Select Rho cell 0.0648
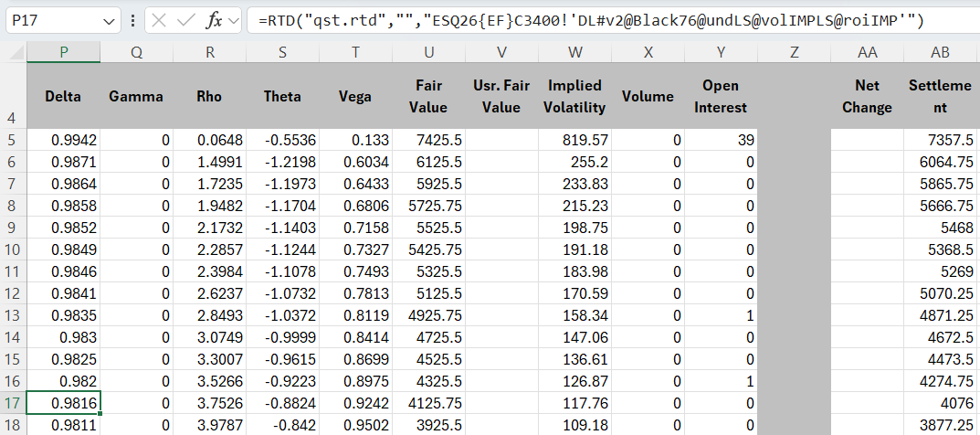This screenshot has width=980, height=435. click(x=209, y=140)
